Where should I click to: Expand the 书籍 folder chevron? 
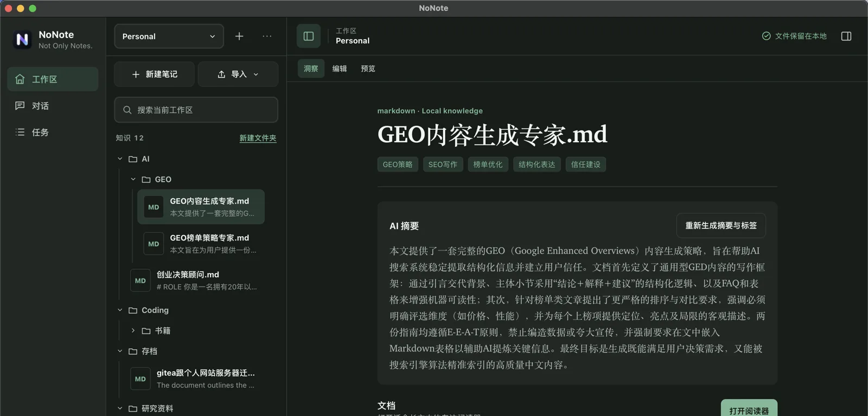pos(133,331)
